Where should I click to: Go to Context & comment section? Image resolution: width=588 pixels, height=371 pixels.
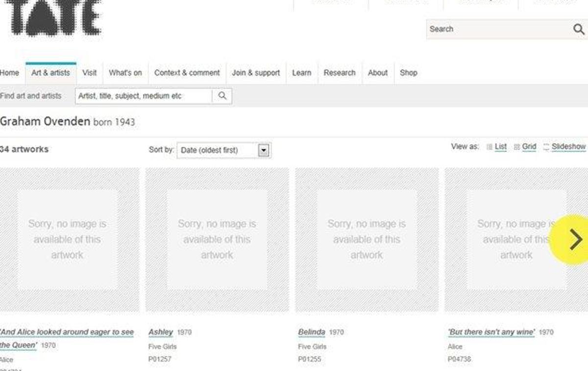pyautogui.click(x=187, y=73)
